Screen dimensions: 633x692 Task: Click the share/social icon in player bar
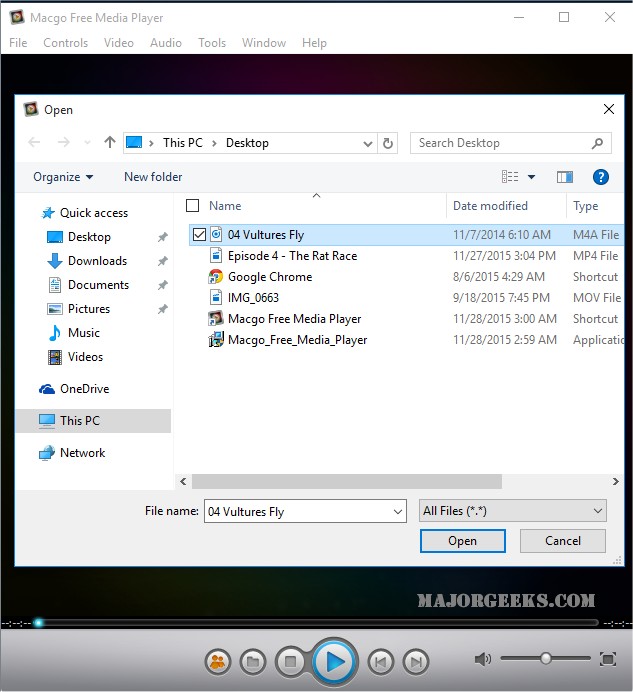218,662
